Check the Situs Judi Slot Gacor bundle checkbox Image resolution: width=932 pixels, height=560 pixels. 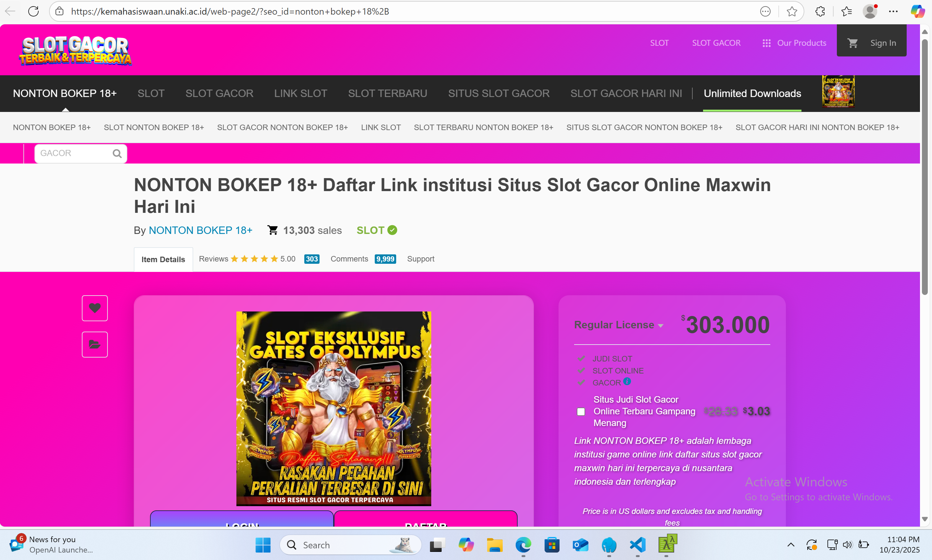pyautogui.click(x=581, y=411)
